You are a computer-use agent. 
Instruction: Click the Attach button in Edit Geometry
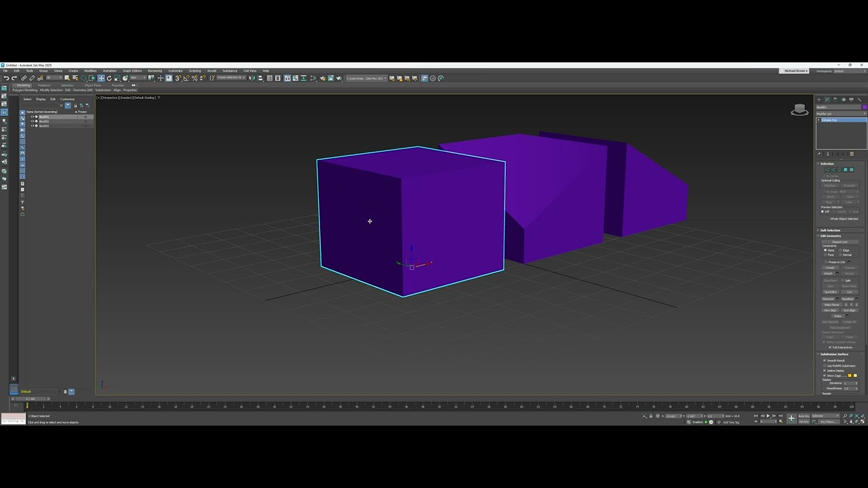828,273
